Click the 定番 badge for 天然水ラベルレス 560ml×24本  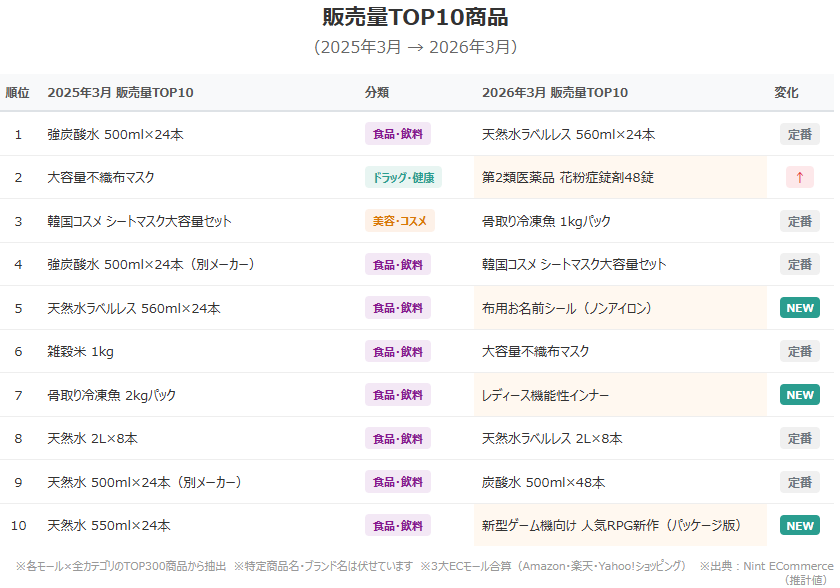799,134
